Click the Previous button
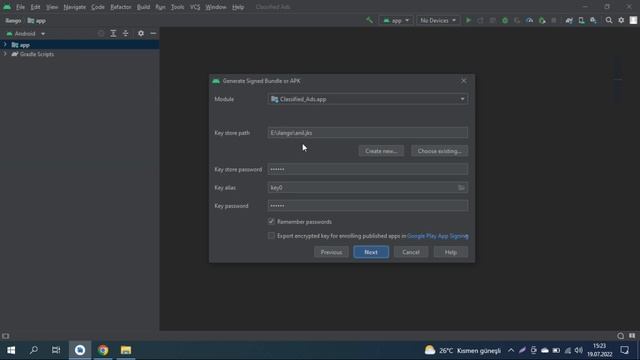The height and width of the screenshot is (360, 640). (331, 252)
